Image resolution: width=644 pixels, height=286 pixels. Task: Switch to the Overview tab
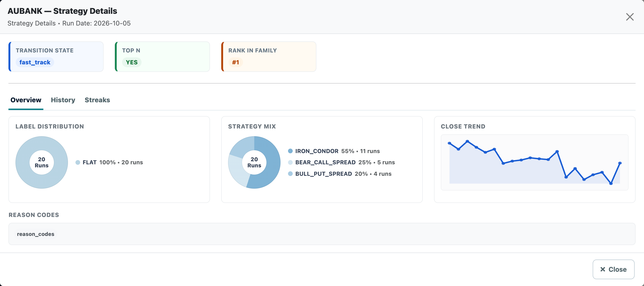(26, 100)
